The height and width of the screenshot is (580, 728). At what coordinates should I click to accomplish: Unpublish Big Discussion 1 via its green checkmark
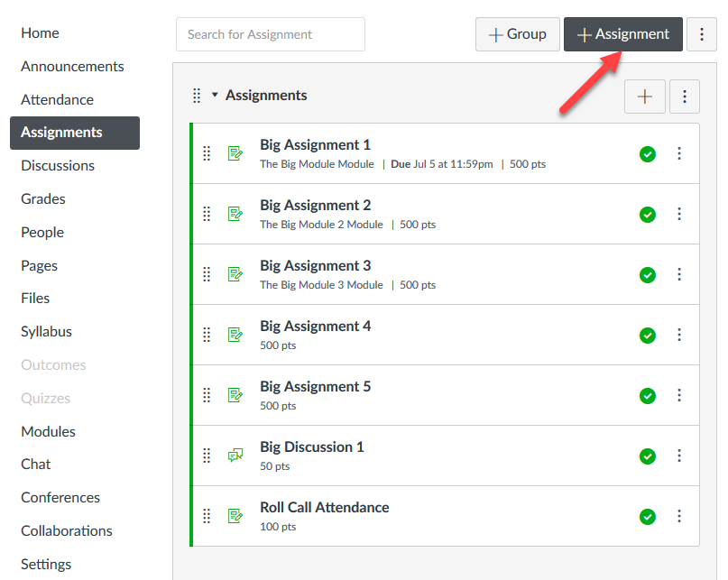[647, 456]
